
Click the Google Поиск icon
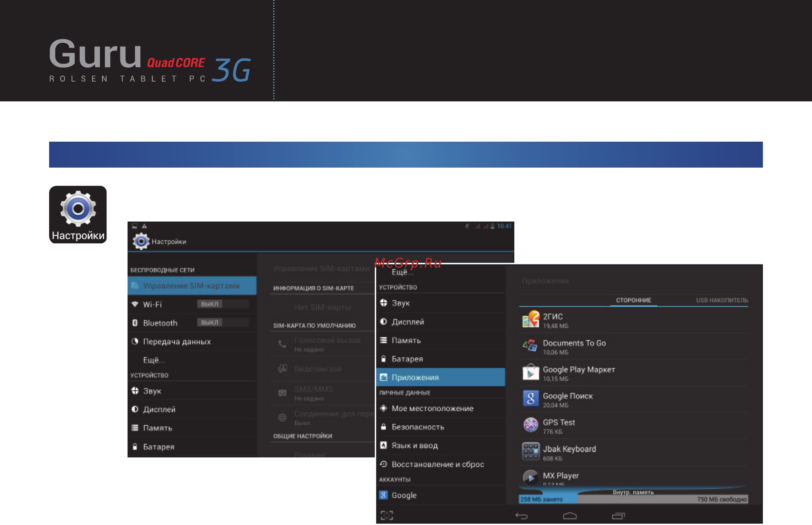tap(531, 398)
